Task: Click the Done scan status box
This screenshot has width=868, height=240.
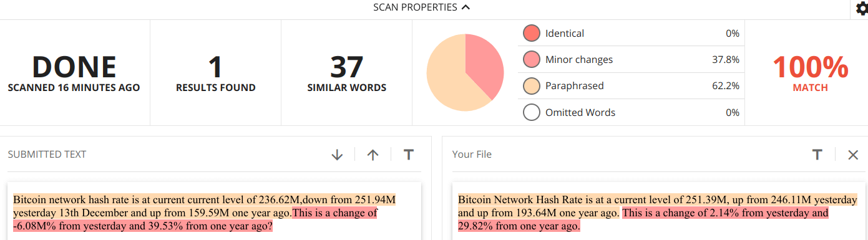Action: (74, 73)
